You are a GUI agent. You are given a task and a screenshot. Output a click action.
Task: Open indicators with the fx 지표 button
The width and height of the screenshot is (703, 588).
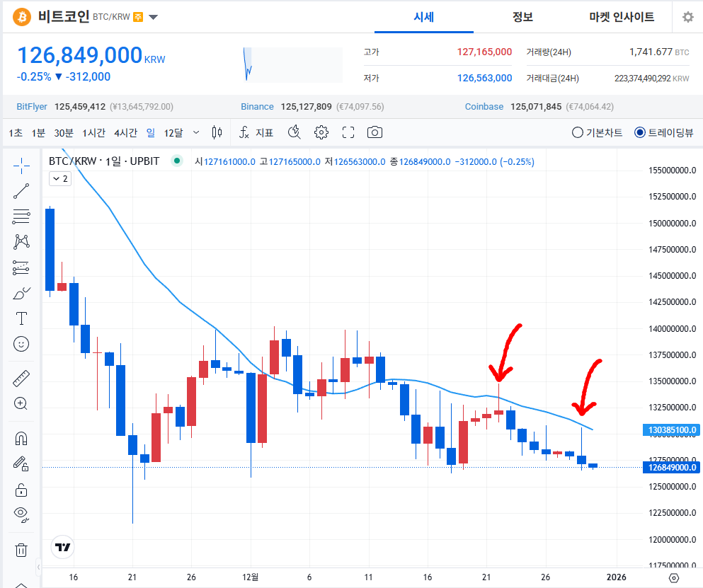[256, 132]
